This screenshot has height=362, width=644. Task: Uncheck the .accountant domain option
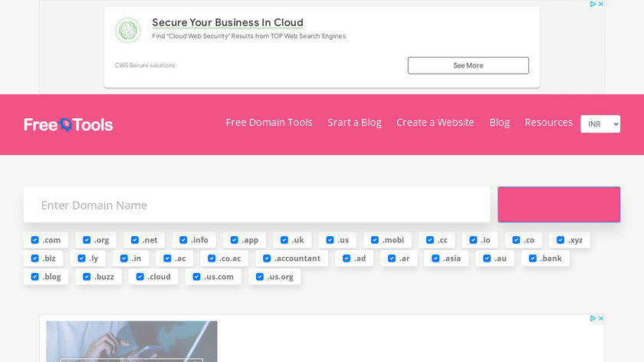267,258
